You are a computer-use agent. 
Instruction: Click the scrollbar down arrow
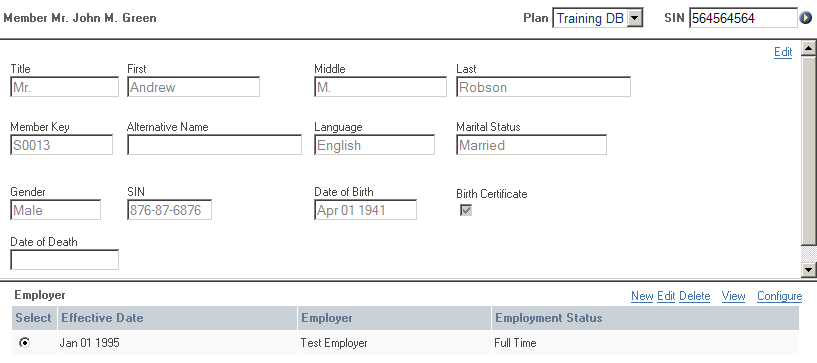tap(808, 269)
